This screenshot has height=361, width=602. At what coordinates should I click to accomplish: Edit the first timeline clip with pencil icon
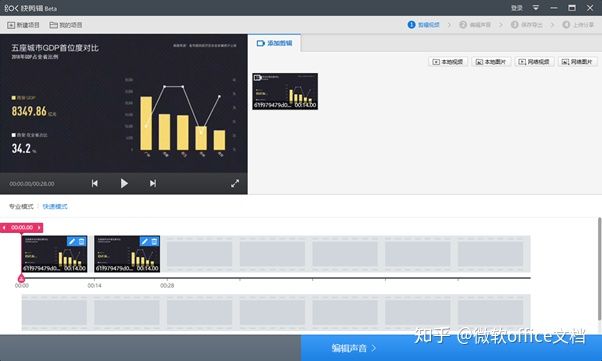tap(72, 241)
